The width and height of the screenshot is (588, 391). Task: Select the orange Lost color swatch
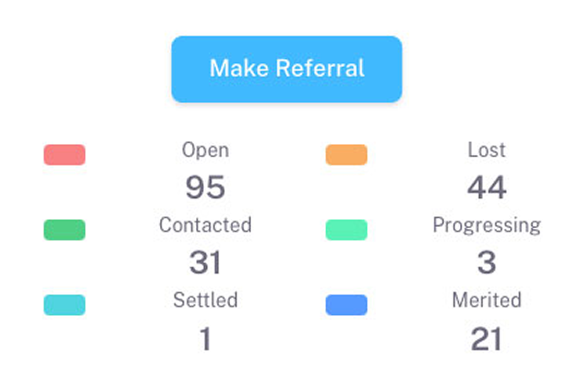[346, 155]
